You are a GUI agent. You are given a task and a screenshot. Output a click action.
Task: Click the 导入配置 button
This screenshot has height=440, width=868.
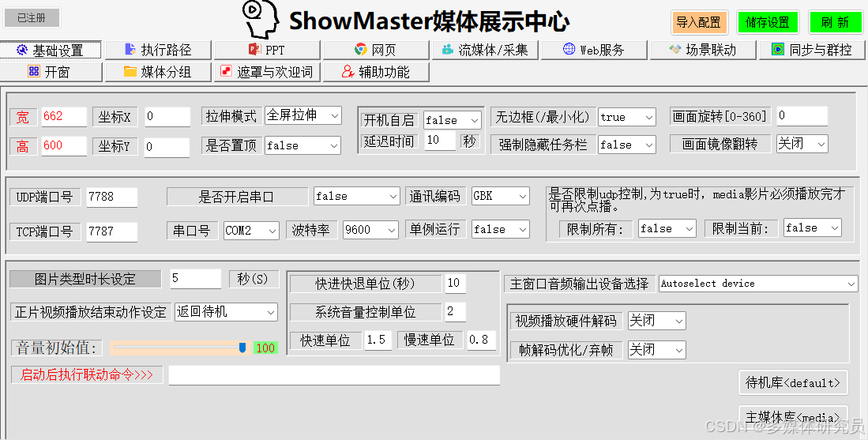click(699, 23)
